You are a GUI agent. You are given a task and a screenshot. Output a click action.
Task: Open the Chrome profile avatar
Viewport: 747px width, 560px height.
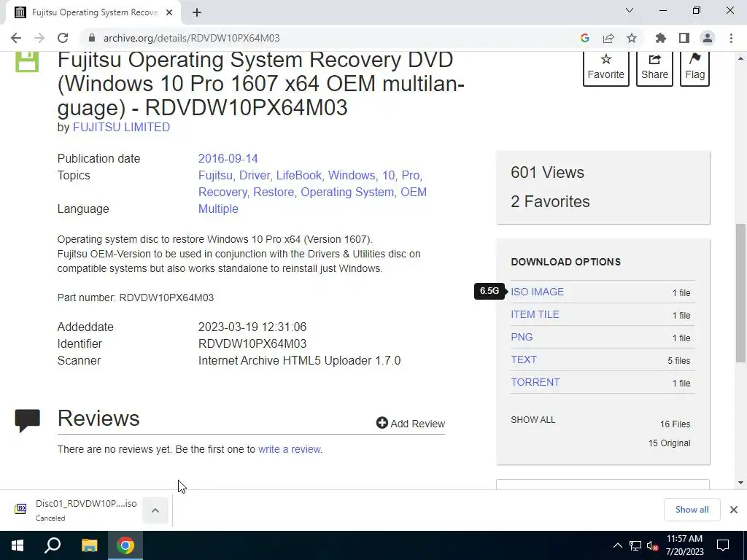pyautogui.click(x=708, y=38)
